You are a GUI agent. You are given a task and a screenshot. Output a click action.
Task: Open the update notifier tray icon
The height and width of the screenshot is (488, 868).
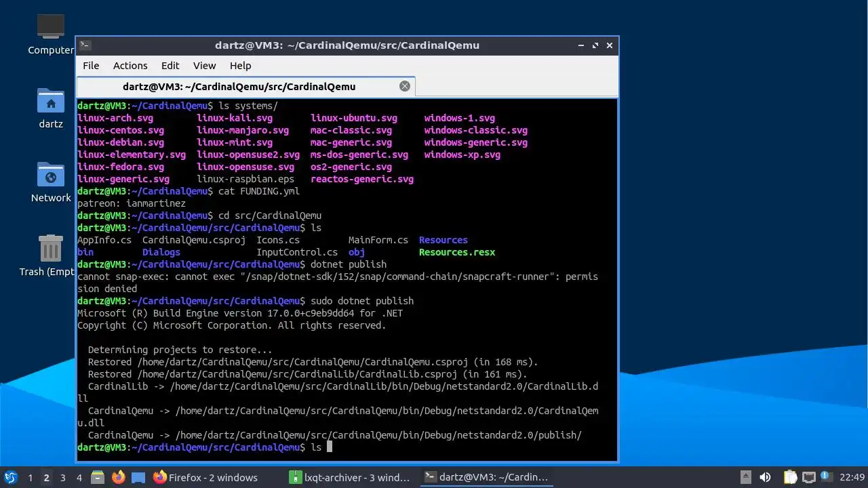click(x=825, y=477)
